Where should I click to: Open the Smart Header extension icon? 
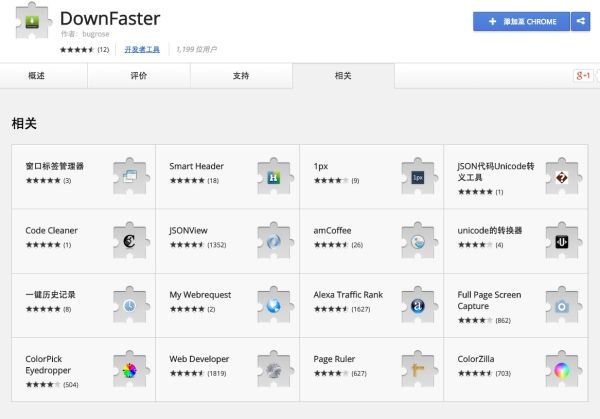pos(274,176)
